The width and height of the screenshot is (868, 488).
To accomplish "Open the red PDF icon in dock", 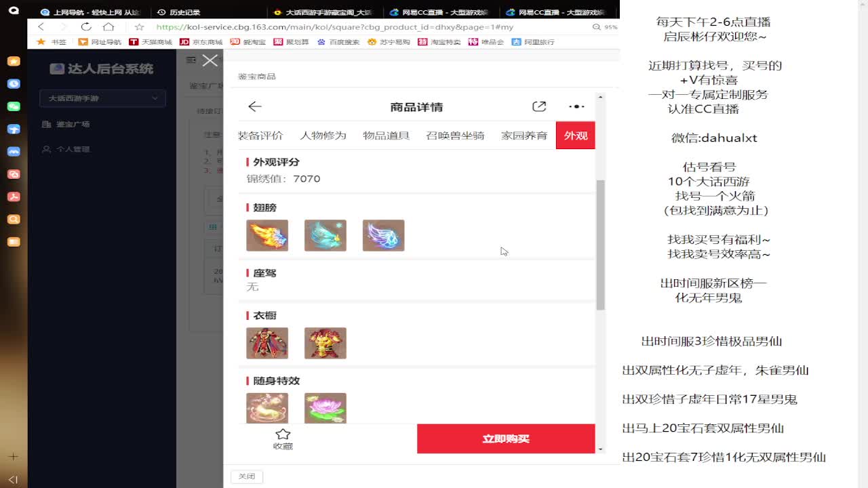I will point(14,197).
